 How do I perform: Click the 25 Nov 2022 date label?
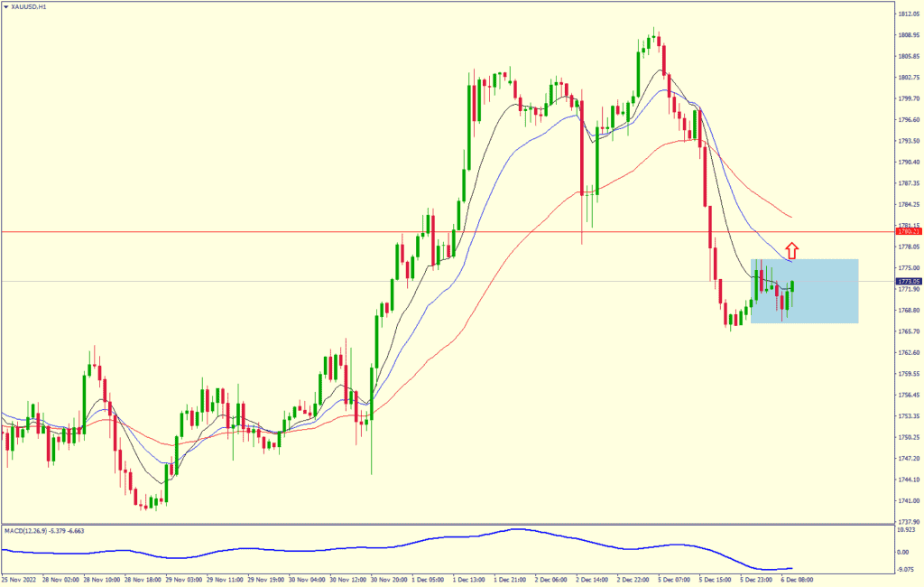[x=18, y=578]
